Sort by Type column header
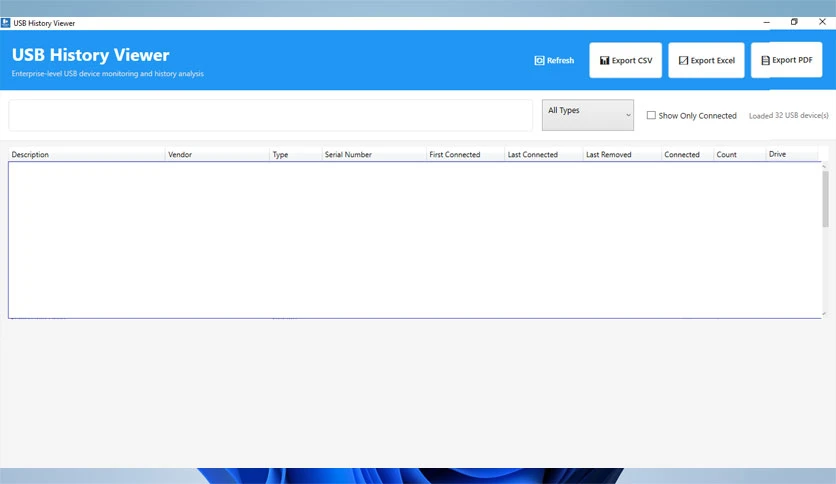The image size is (836, 484). [x=295, y=155]
